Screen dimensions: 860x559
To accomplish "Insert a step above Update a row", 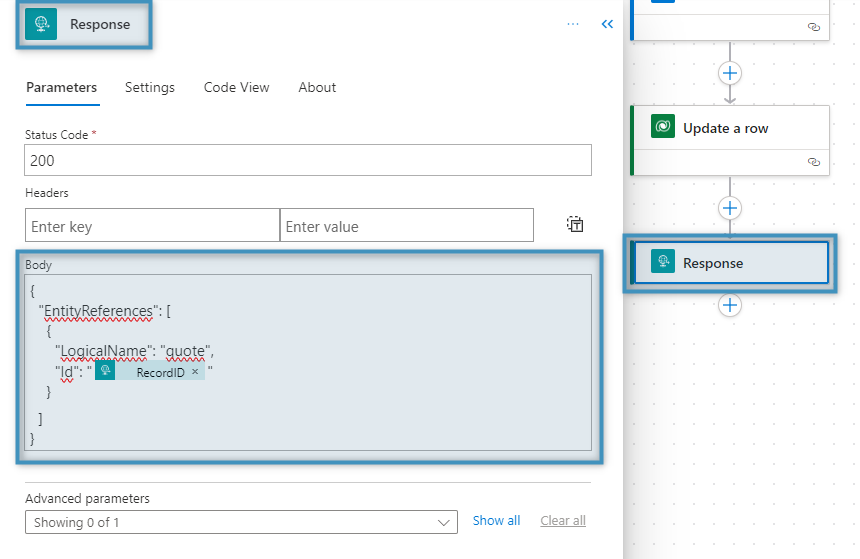I will coord(729,73).
